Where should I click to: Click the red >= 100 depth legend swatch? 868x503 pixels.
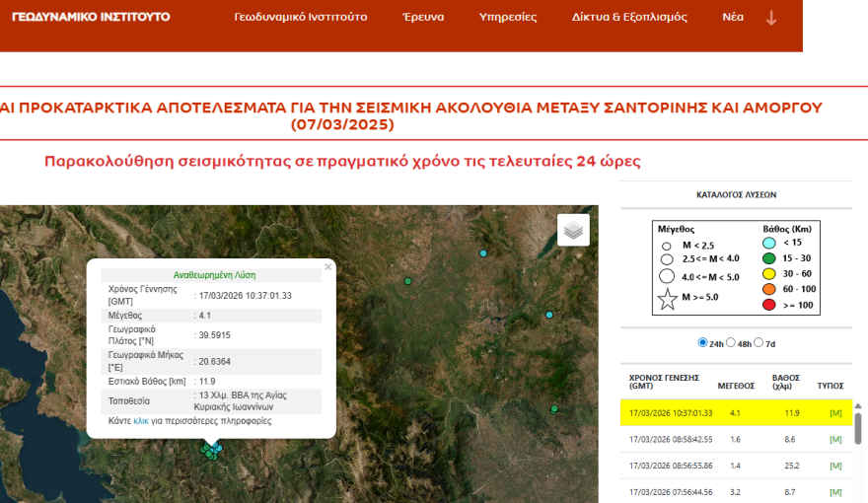tap(769, 305)
